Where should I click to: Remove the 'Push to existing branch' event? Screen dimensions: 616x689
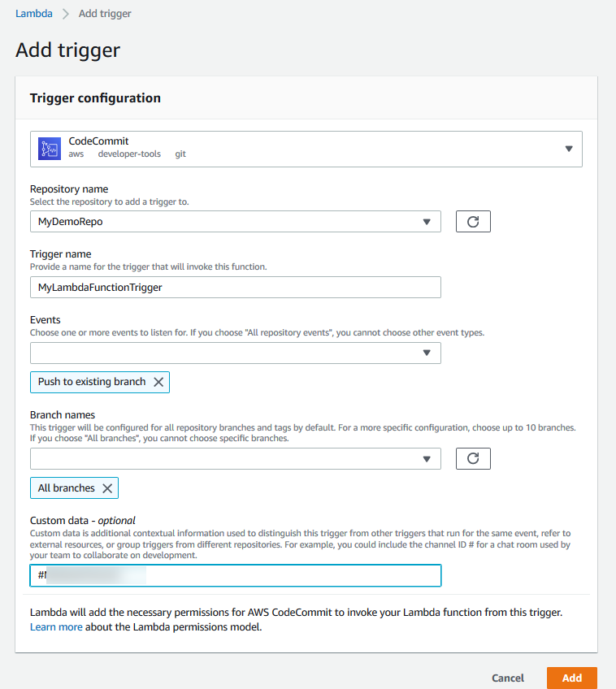[x=159, y=382]
